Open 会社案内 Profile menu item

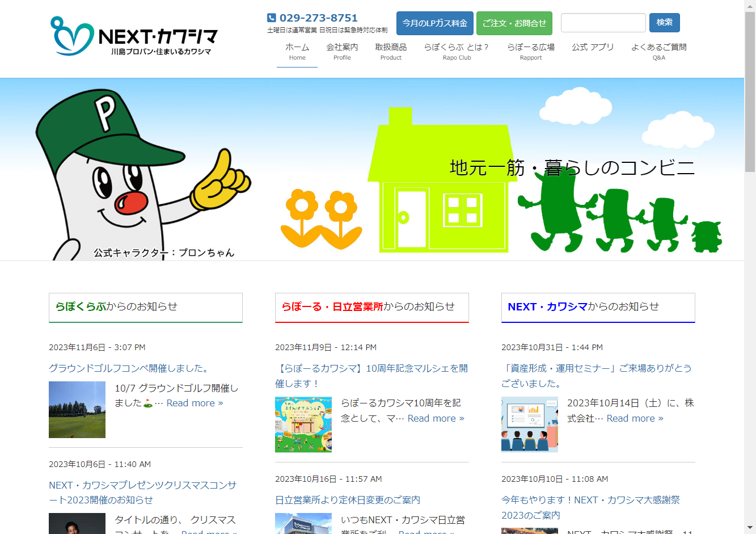coord(342,52)
